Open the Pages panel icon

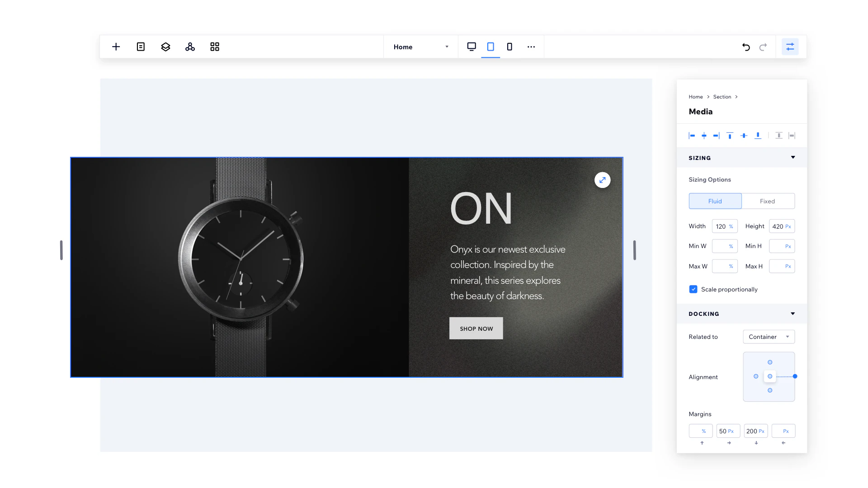[141, 47]
